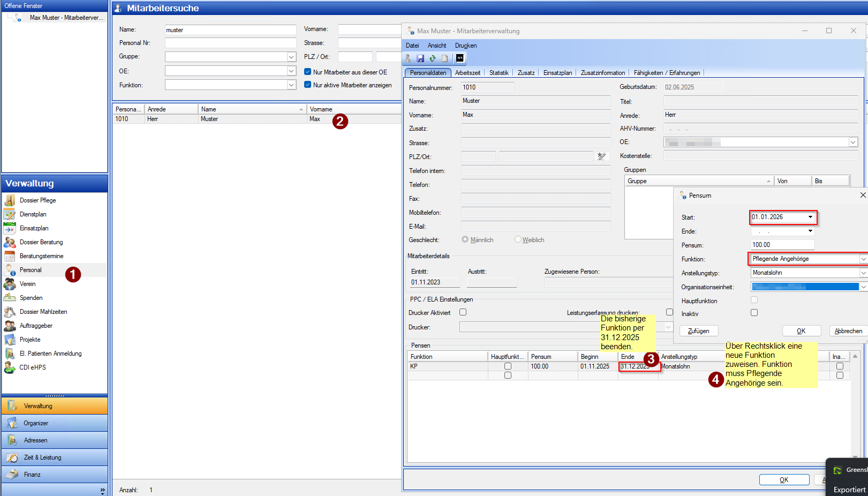
Task: Open the Ende date picker in Pensum
Action: coord(810,231)
